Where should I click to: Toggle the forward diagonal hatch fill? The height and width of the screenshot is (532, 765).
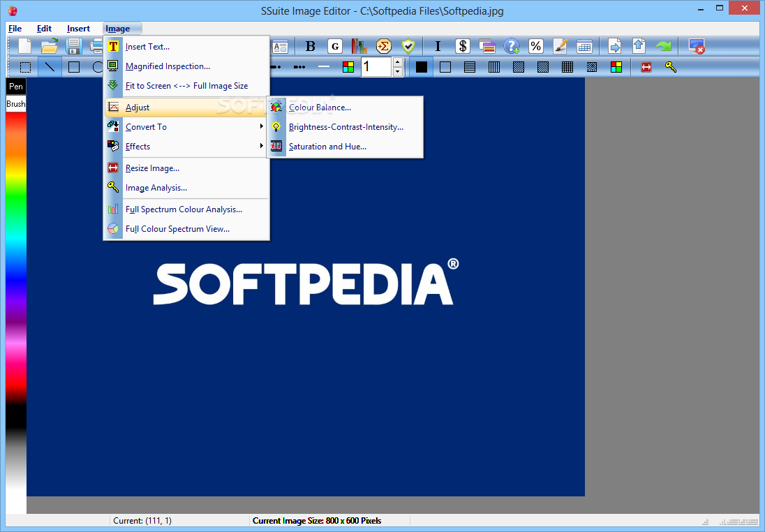[x=519, y=67]
